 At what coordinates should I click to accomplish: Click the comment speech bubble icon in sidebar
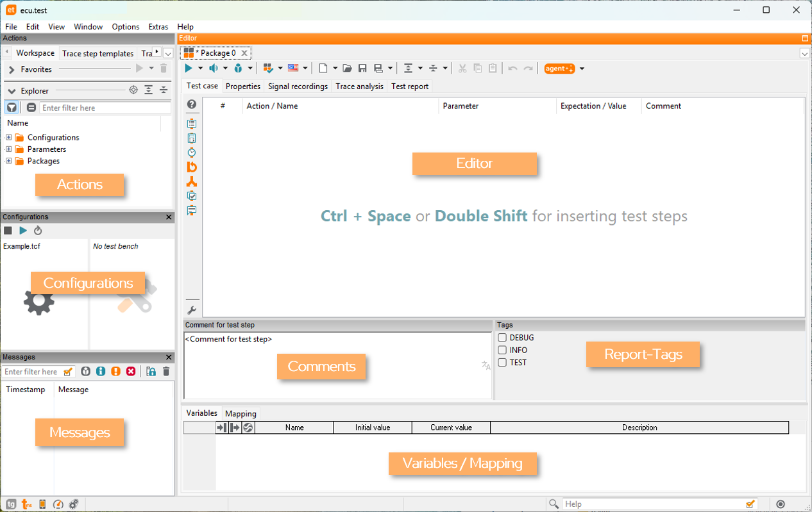[191, 211]
